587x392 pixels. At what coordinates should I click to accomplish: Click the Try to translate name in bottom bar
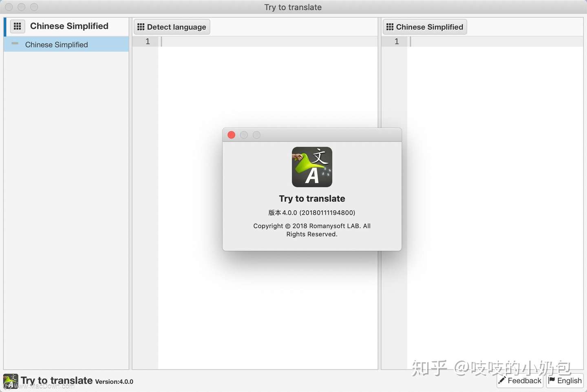click(x=57, y=381)
